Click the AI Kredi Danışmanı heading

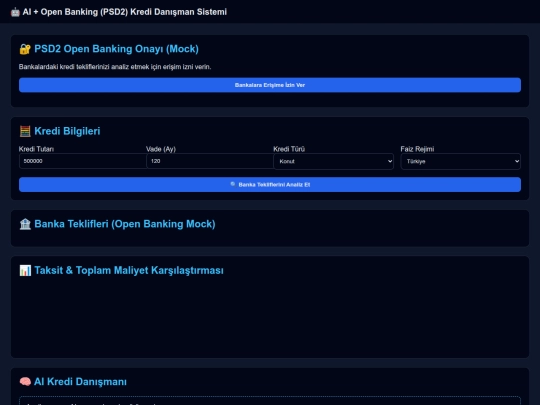80,382
